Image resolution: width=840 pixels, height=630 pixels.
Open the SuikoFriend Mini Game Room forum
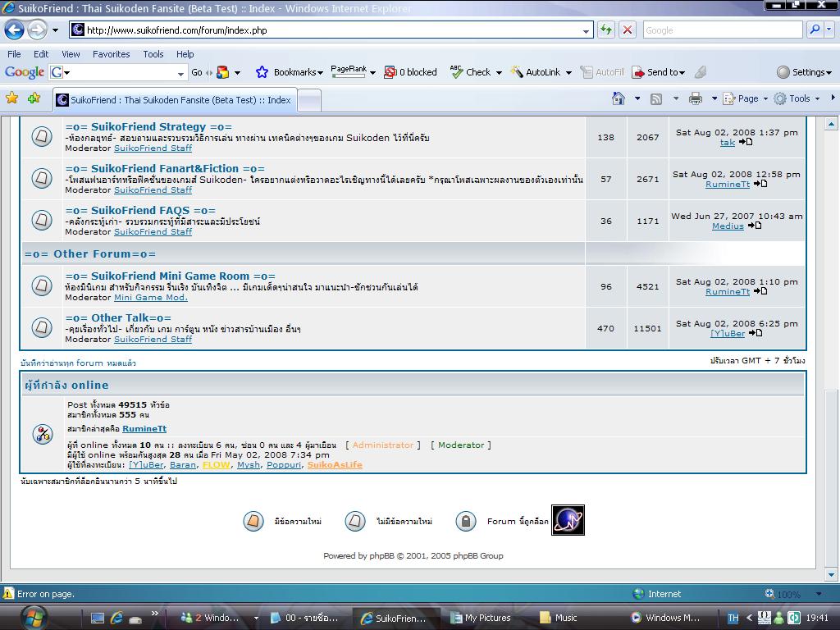coord(170,276)
